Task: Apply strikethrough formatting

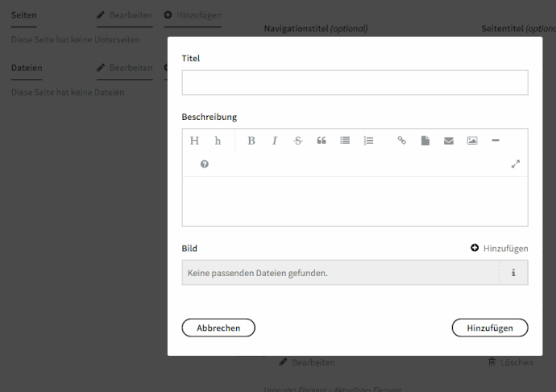Action: pos(298,141)
